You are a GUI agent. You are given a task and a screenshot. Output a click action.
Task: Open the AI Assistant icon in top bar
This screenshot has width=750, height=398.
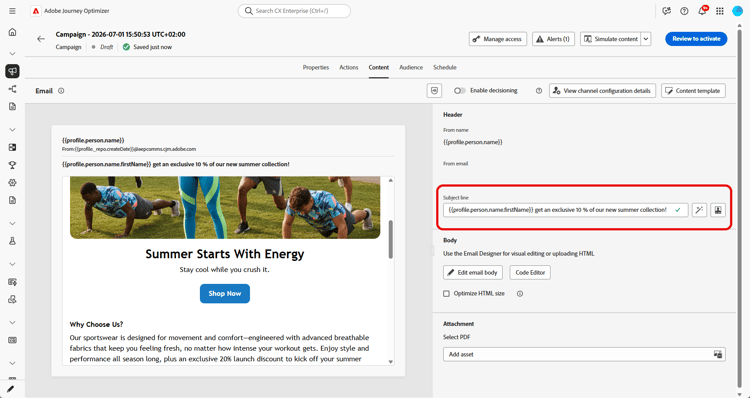coord(666,11)
